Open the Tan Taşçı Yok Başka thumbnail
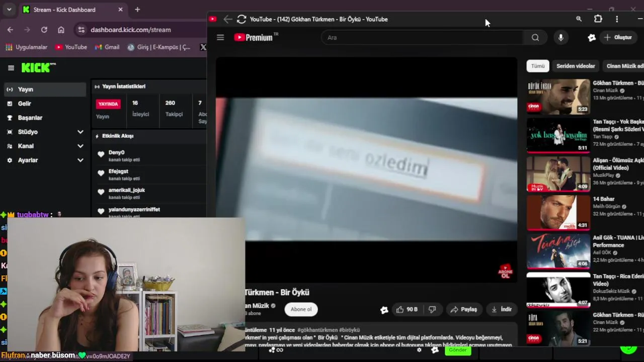Viewport: 644px width, 362px height. (558, 135)
